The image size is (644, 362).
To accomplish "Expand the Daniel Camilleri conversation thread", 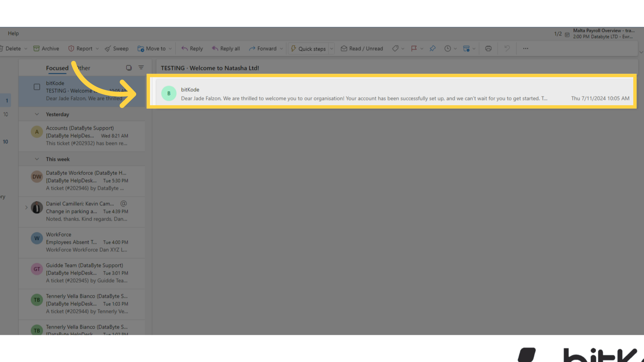I will tap(26, 207).
